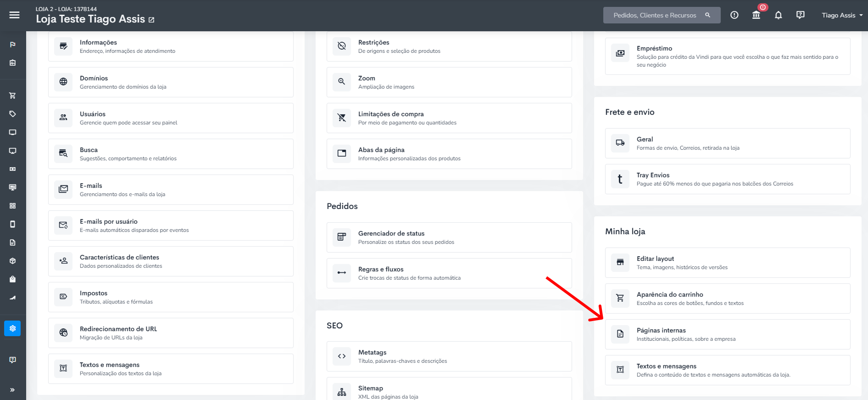The image size is (868, 400).
Task: Open Minha loja Textos e mensagens card
Action: (728, 370)
